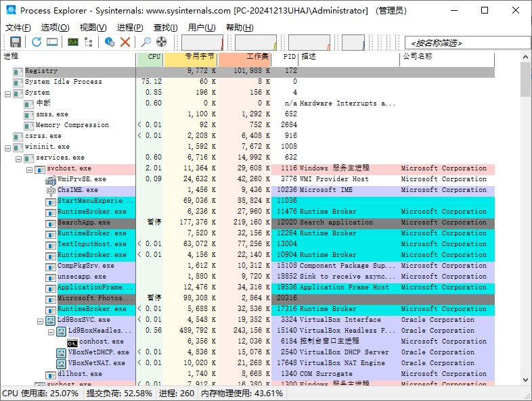
Task: Click the Ld9BoxSVC.exe VirtualBox icon
Action: 51,321
